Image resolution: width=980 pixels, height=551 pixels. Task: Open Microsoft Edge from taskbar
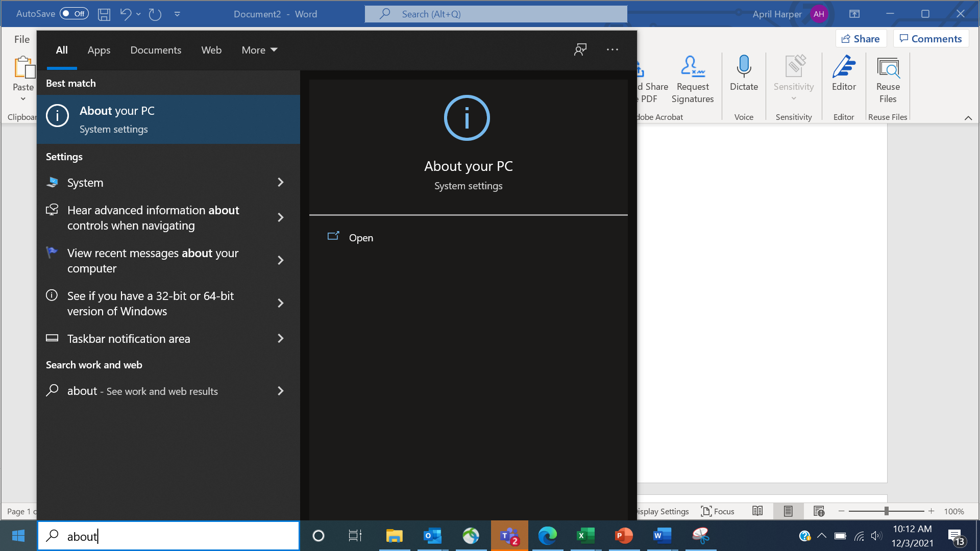pos(547,536)
